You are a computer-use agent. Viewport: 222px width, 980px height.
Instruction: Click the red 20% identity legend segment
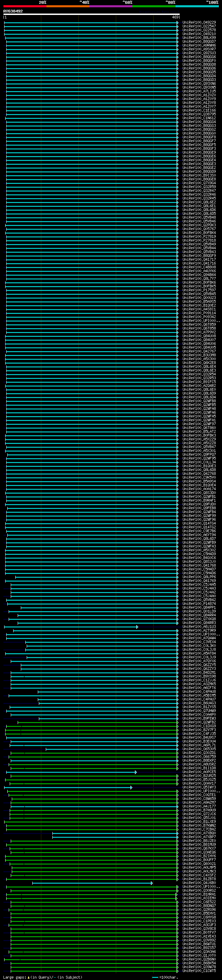25,7
